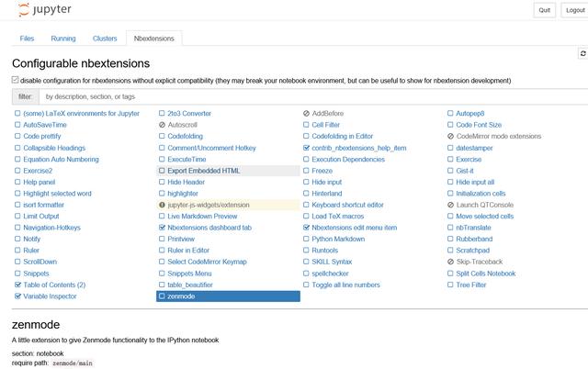Click the disabled icon beside Skip-Traceback
This screenshot has width=588, height=369.
point(451,262)
